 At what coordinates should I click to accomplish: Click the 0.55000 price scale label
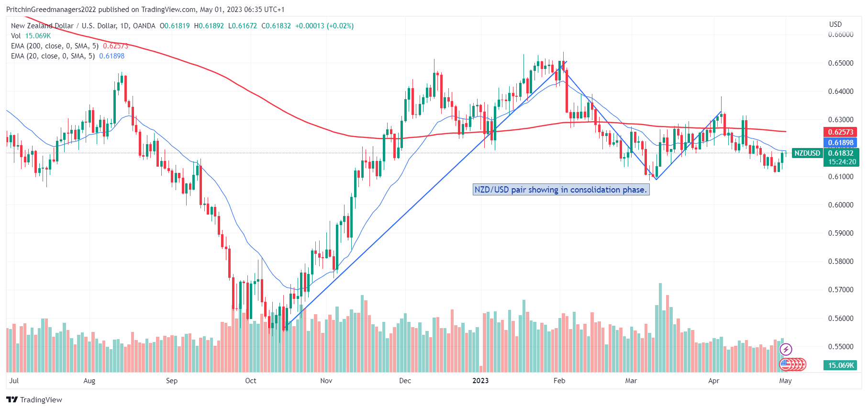click(841, 347)
